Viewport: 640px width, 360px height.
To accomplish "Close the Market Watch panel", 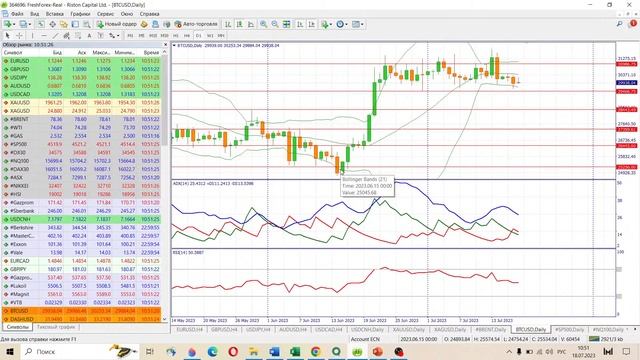I will (165, 44).
